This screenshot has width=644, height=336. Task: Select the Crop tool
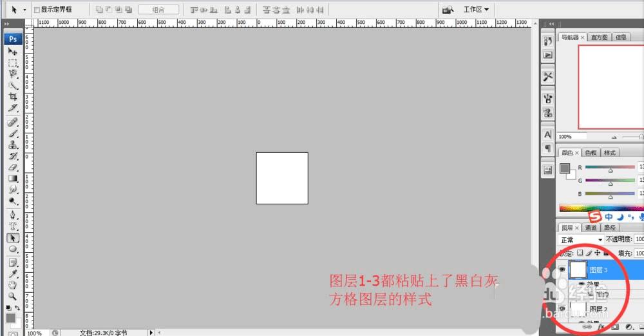coord(13,97)
